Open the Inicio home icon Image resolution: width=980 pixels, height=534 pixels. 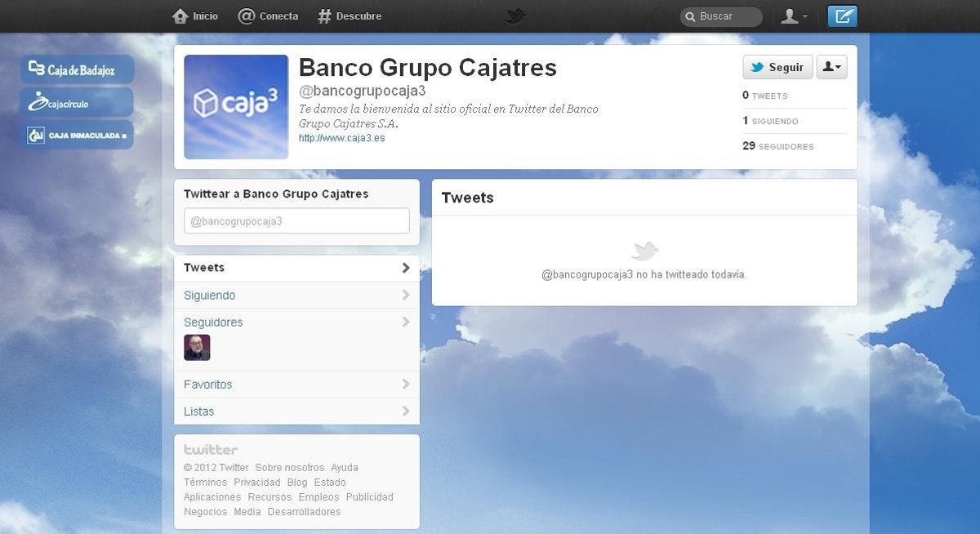click(181, 16)
